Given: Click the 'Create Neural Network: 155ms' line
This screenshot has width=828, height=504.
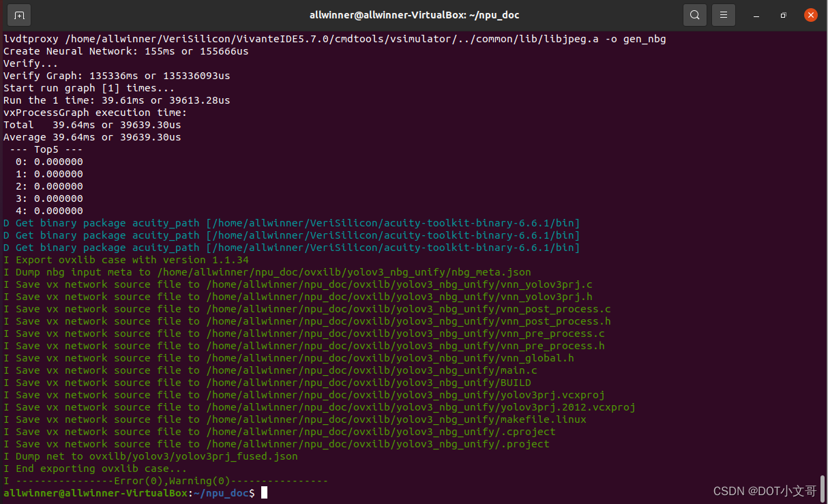Looking at the screenshot, I should tap(126, 51).
